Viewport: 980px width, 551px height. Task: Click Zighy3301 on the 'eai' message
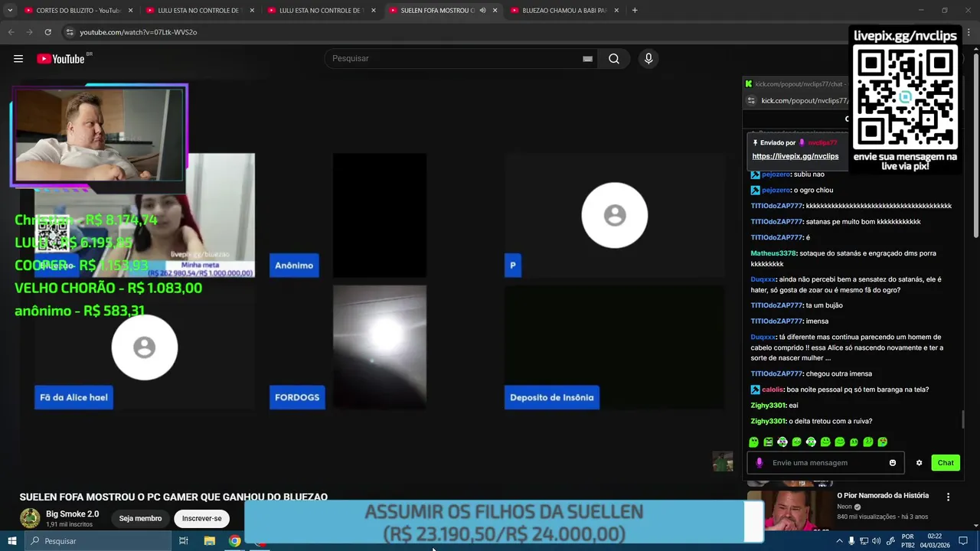pyautogui.click(x=768, y=406)
